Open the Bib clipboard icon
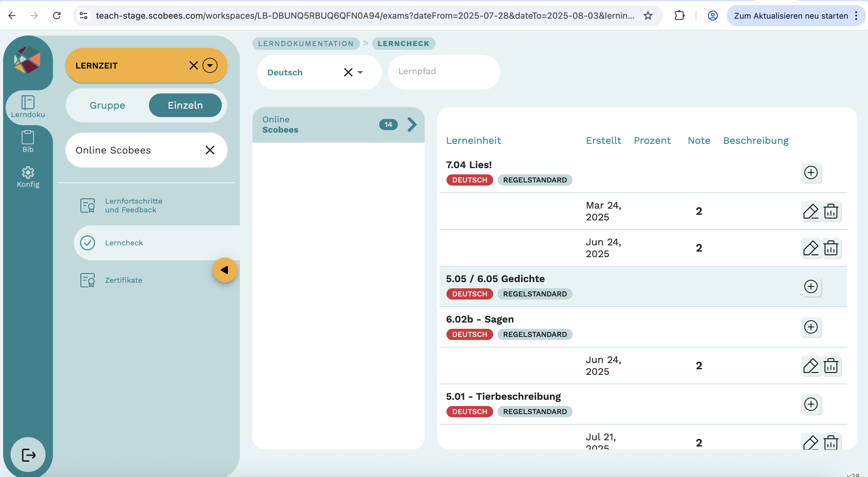This screenshot has height=477, width=868. click(x=28, y=141)
